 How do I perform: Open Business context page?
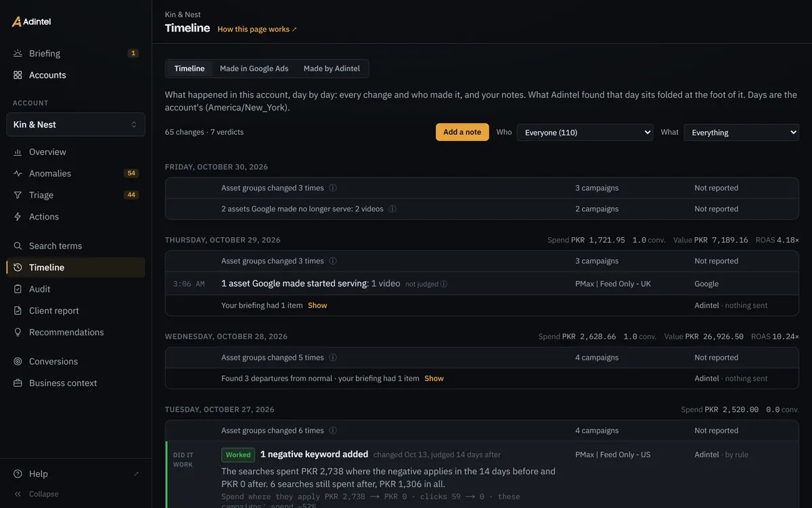tap(76, 384)
